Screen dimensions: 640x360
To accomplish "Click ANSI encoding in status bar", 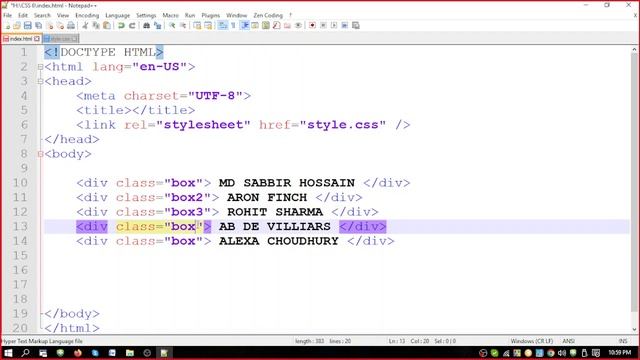I will (x=569, y=341).
